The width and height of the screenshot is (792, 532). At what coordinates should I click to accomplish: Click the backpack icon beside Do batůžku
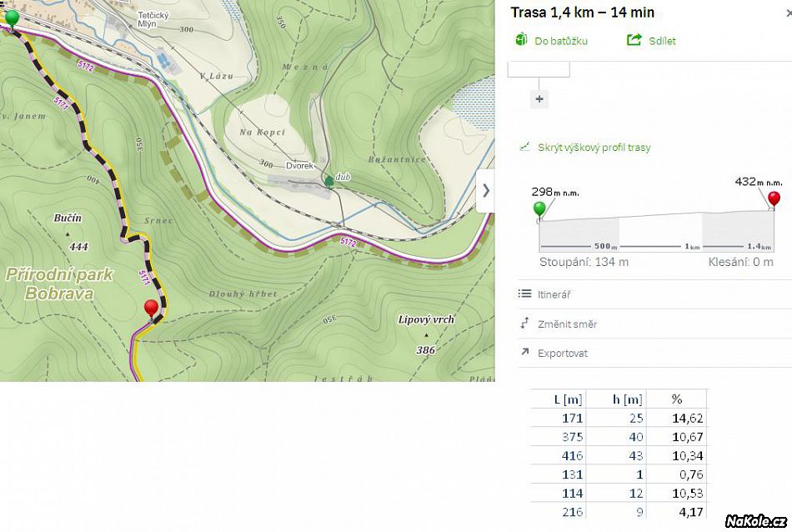coord(522,40)
